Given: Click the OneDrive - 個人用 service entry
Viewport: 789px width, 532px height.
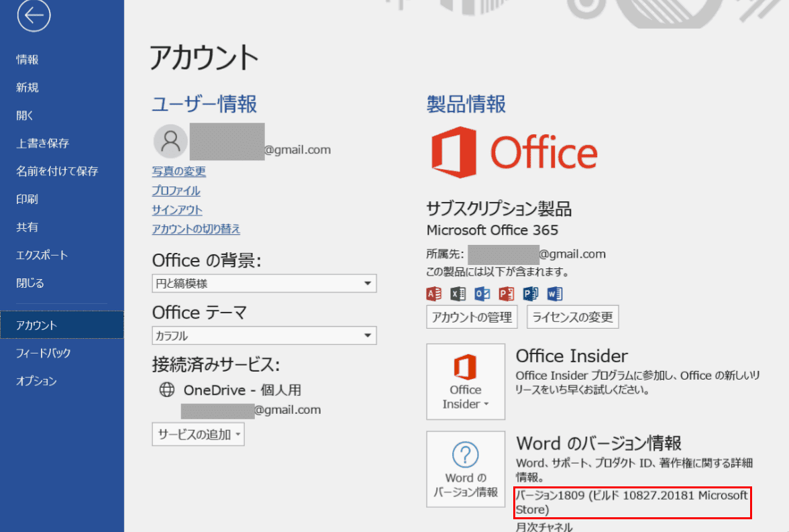Looking at the screenshot, I should (x=243, y=390).
